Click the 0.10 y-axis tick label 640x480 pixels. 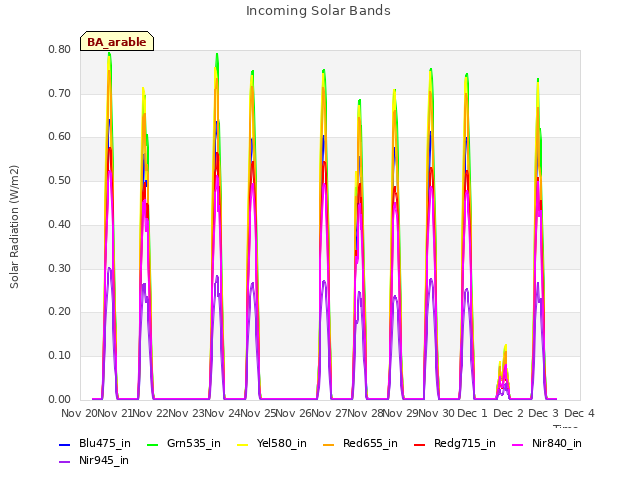pos(60,356)
